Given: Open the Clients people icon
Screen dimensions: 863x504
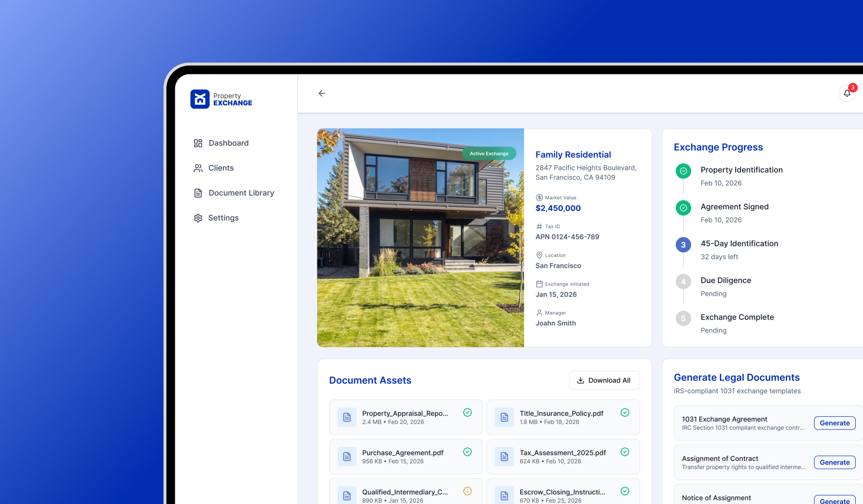Looking at the screenshot, I should 198,168.
